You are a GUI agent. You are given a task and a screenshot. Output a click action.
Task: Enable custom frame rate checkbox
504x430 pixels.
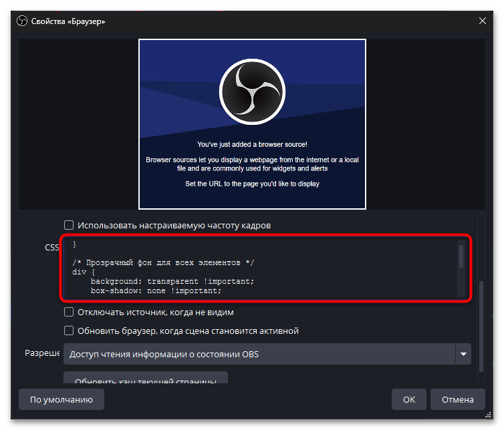click(69, 225)
